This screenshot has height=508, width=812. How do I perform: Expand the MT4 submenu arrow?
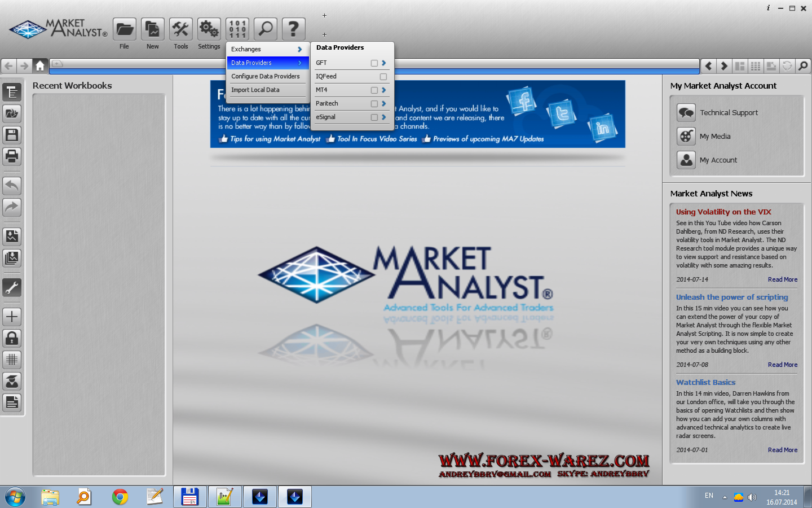point(384,90)
